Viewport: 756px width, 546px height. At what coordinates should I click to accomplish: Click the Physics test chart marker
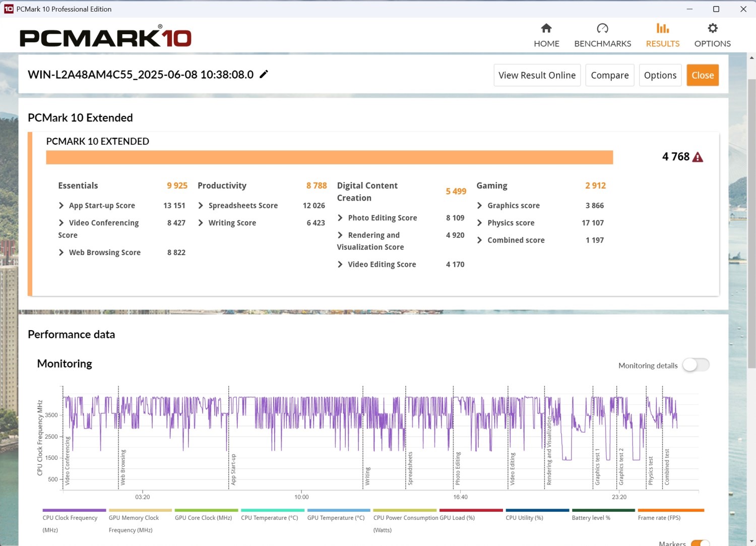pyautogui.click(x=651, y=471)
